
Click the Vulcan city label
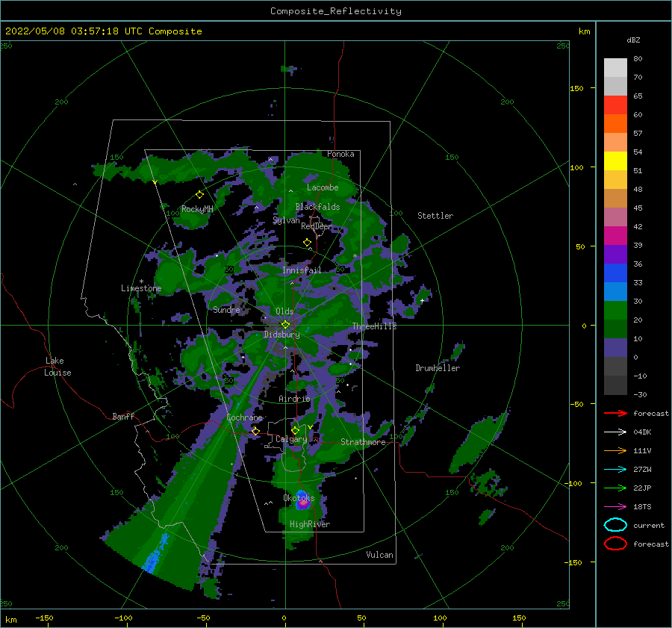pyautogui.click(x=379, y=555)
